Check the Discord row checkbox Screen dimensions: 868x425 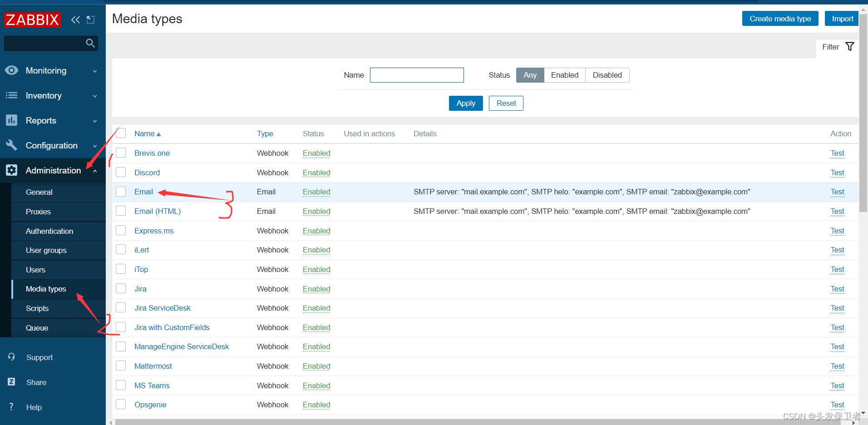(x=121, y=172)
